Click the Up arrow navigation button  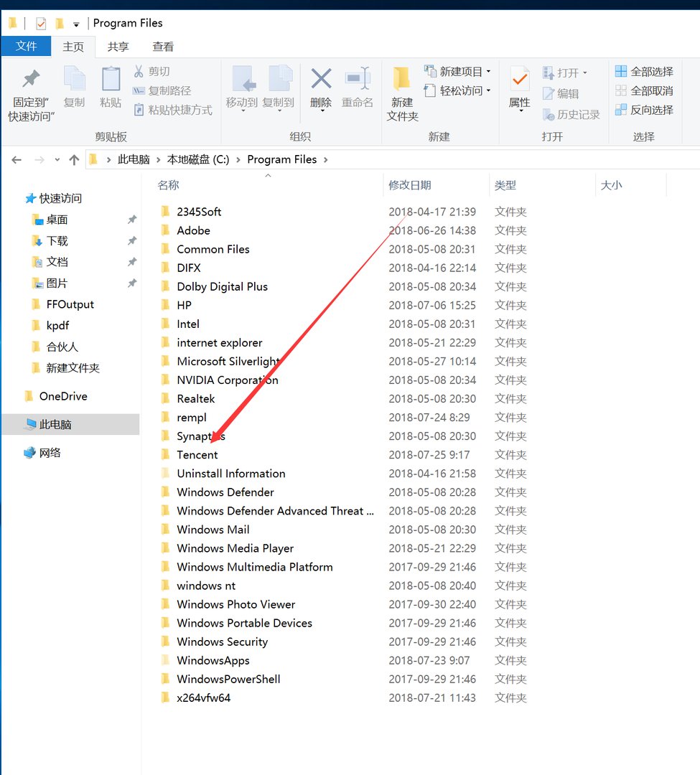point(74,160)
